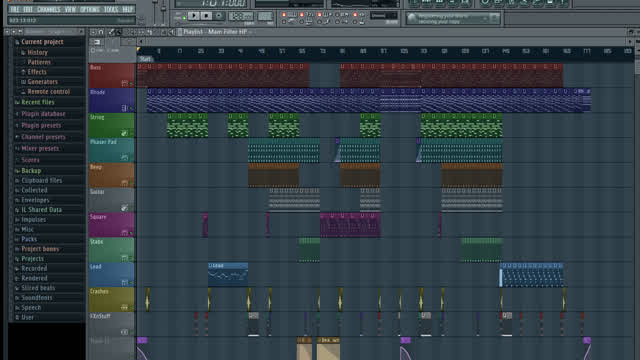Open the playlist options menu arrow

point(93,32)
